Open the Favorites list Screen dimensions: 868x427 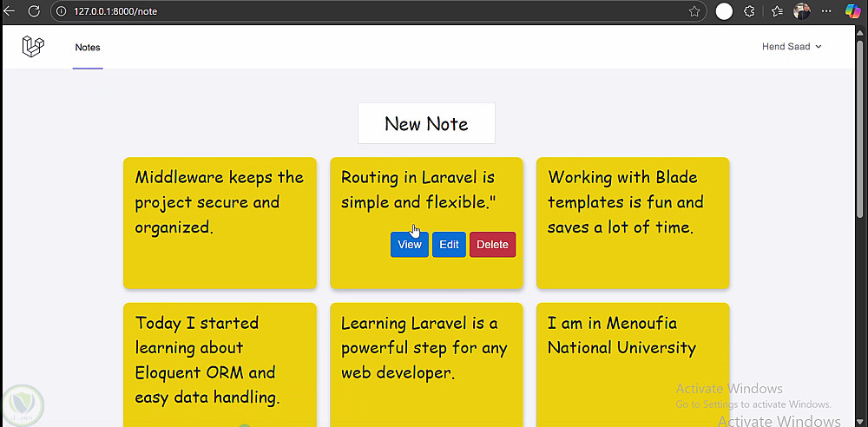(x=777, y=11)
